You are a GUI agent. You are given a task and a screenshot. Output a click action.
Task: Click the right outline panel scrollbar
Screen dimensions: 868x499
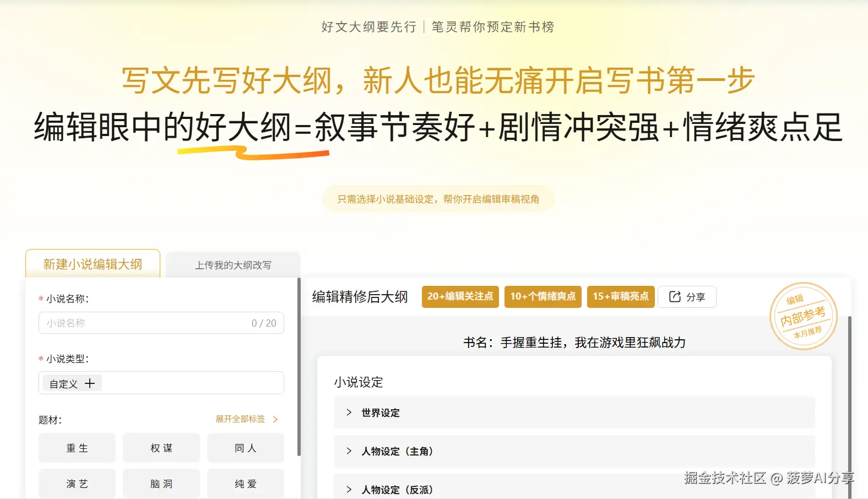[x=849, y=408]
